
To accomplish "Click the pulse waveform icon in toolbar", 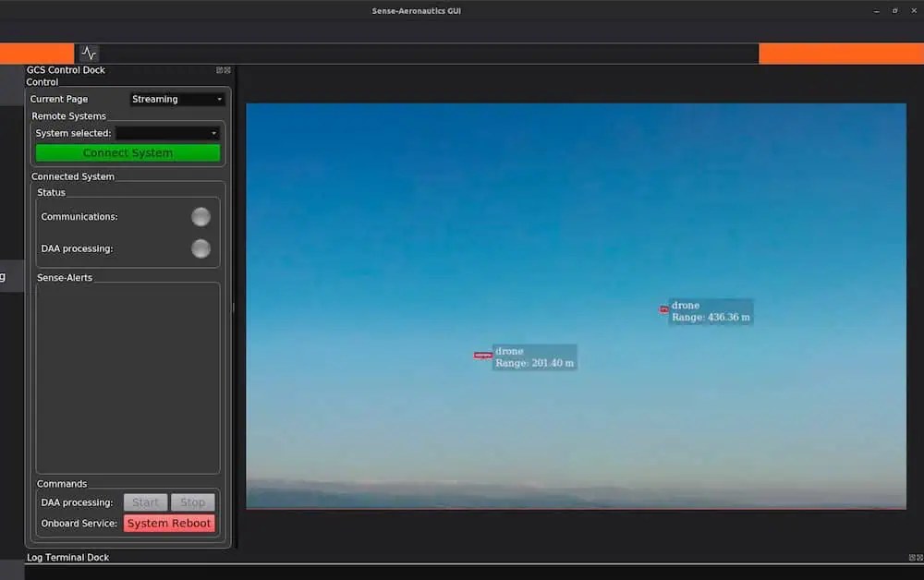I will (x=88, y=54).
